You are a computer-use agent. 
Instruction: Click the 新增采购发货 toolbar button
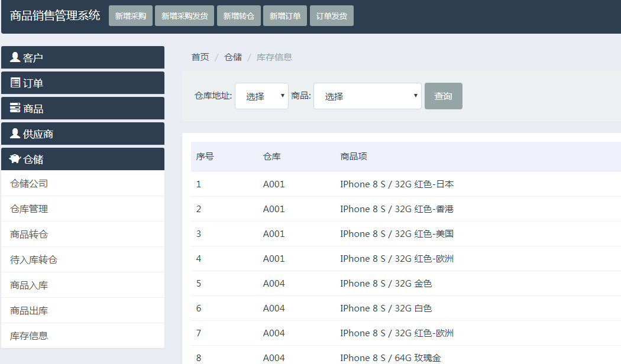click(185, 16)
